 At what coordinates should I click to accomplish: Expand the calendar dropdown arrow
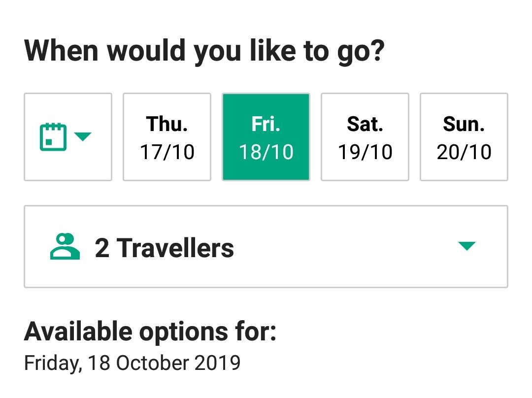click(x=83, y=136)
